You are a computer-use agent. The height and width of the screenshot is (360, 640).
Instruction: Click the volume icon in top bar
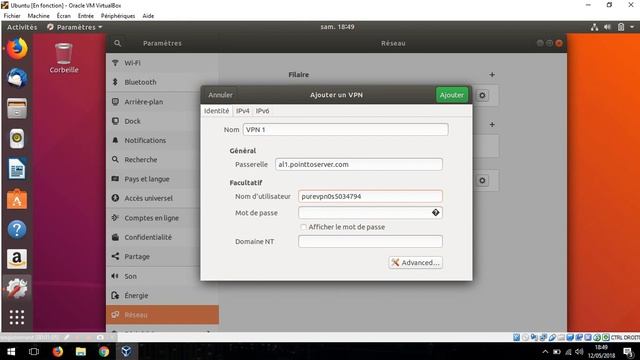tap(607, 27)
